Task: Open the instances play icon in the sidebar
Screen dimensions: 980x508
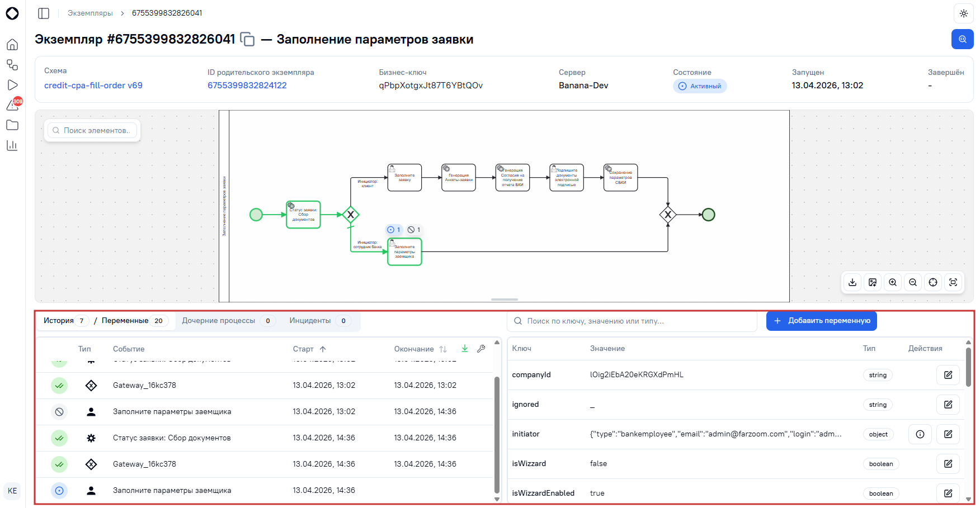Action: (x=12, y=85)
